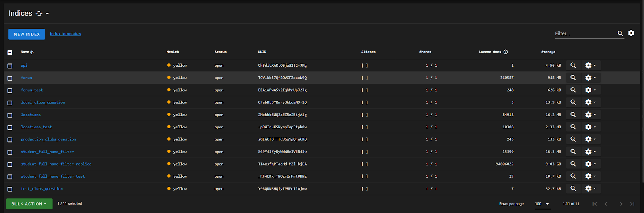644x213 pixels.
Task: Expand the Rows per page selector
Action: (x=542, y=204)
